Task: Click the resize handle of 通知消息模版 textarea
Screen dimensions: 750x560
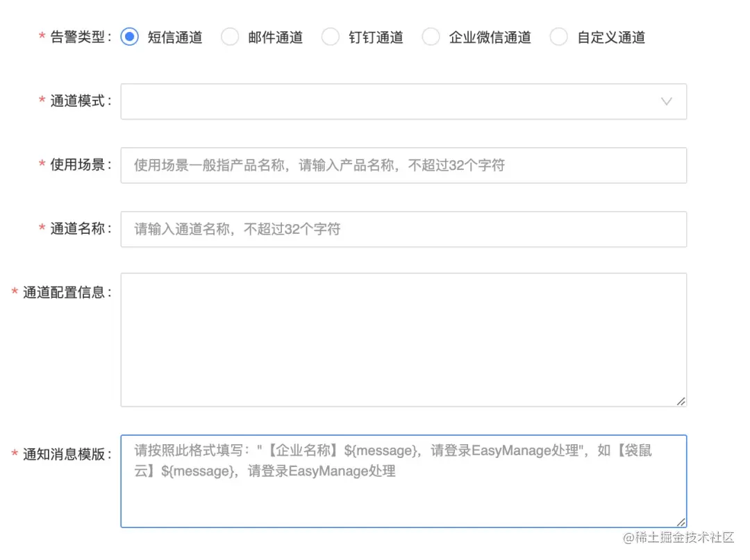Action: 681,520
